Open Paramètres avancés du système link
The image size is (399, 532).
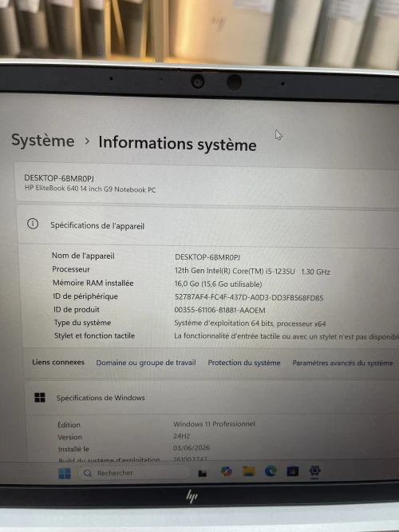click(x=342, y=363)
